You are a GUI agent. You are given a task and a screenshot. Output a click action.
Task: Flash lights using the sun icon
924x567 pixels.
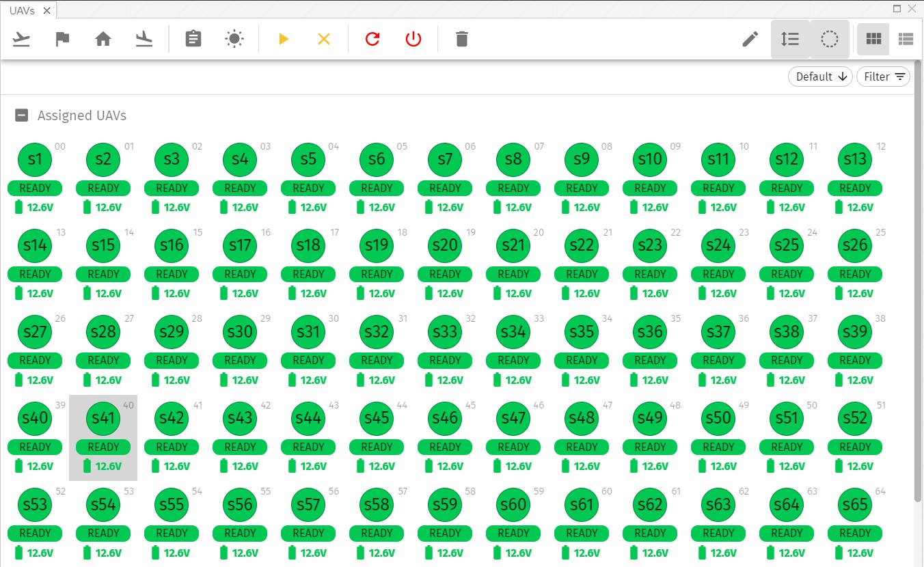[234, 39]
